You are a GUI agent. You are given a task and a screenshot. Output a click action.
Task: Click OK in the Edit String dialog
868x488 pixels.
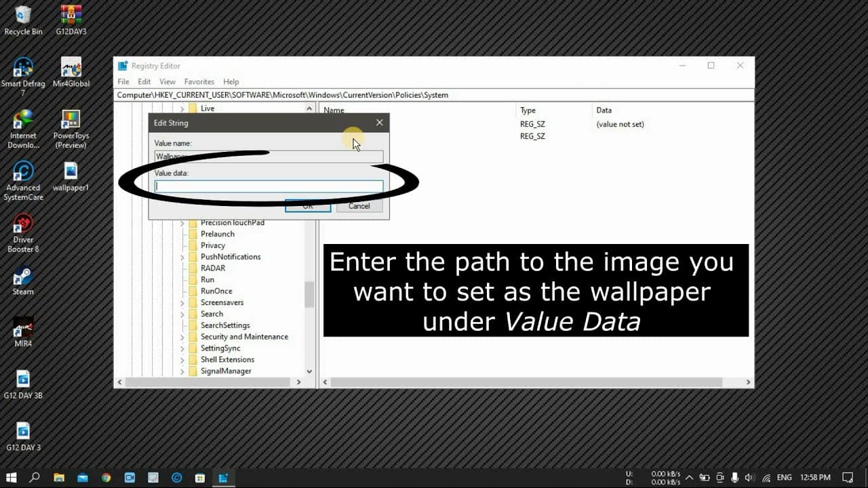(x=307, y=205)
